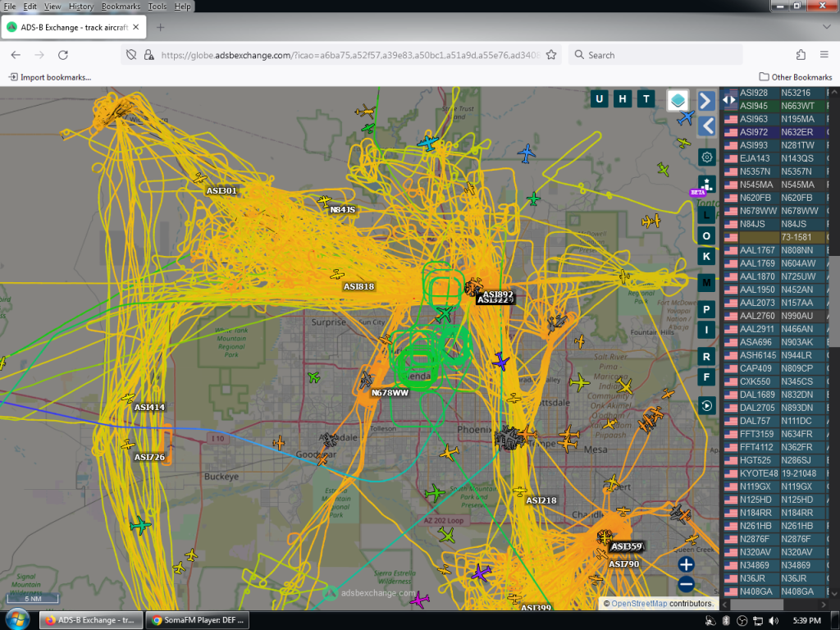Select ASI972 row in aircraft list
Screen dimensions: 840x630
tap(775, 132)
